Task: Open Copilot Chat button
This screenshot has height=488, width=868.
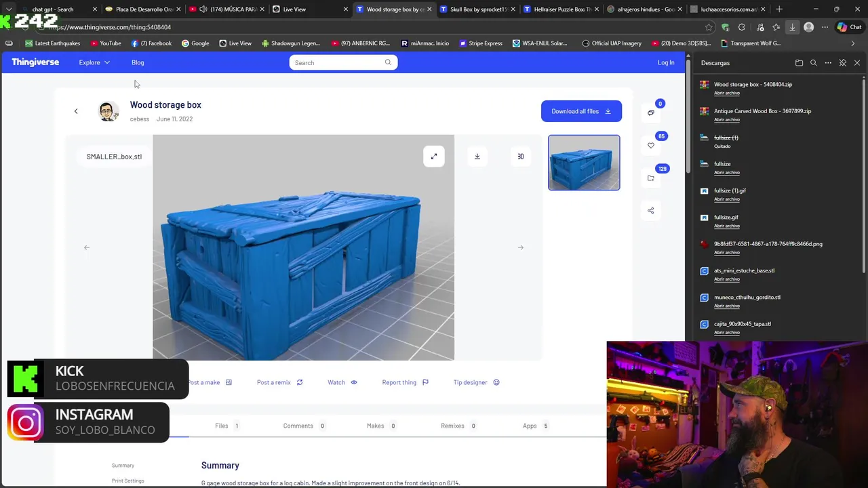Action: click(850, 27)
